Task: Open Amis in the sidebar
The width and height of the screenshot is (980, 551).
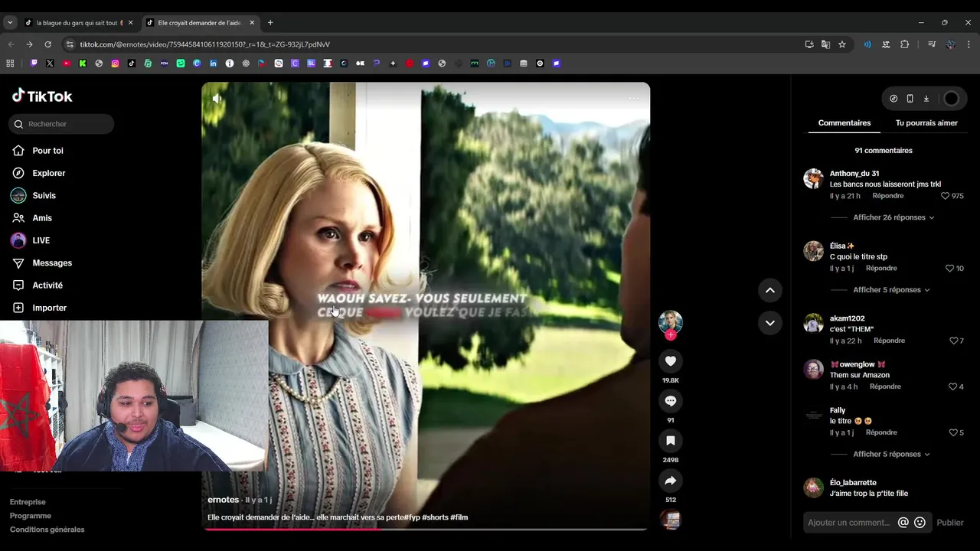Action: coord(42,218)
